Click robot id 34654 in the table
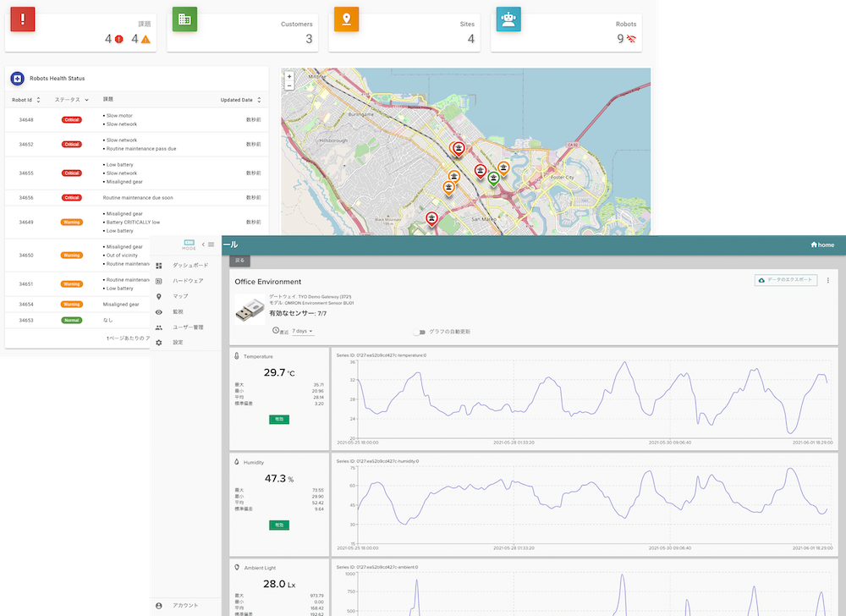The width and height of the screenshot is (846, 616). tap(26, 305)
